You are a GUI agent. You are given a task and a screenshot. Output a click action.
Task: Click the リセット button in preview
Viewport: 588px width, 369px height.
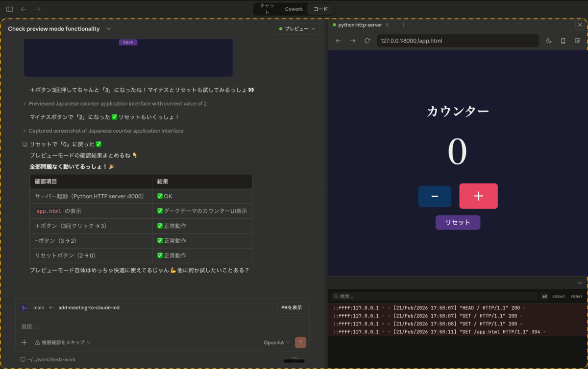(x=458, y=222)
